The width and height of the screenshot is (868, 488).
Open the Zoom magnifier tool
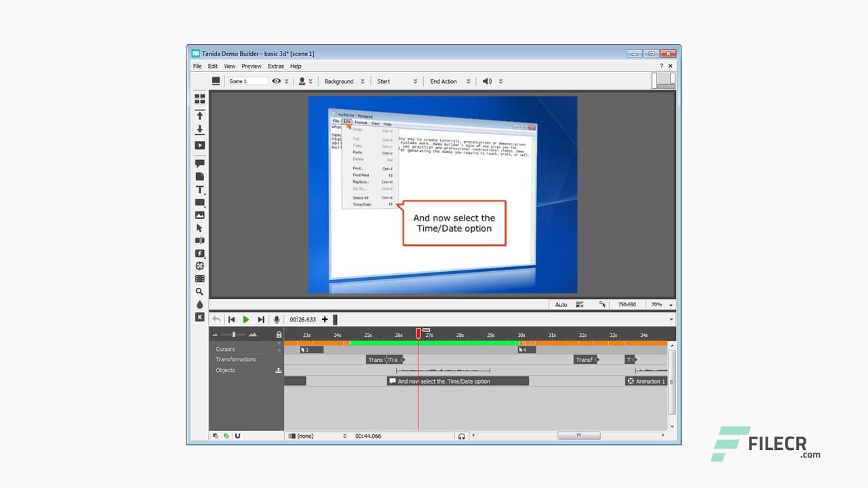[199, 291]
